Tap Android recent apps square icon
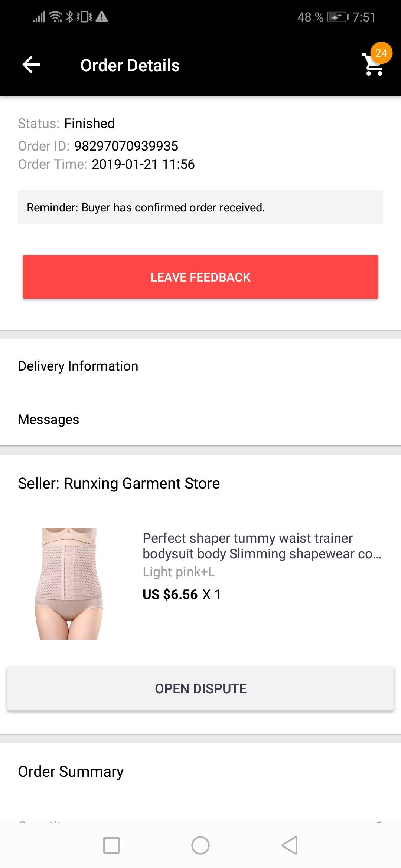 [x=111, y=845]
